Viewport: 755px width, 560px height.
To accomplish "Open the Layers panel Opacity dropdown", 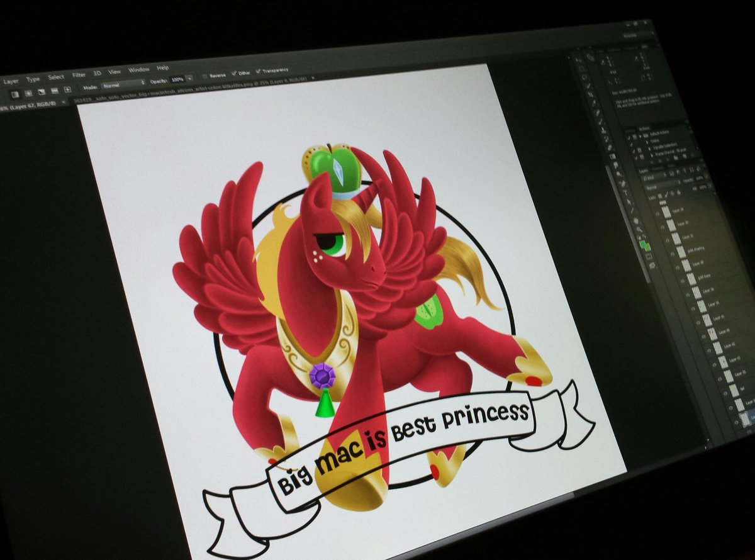I will pos(707,177).
